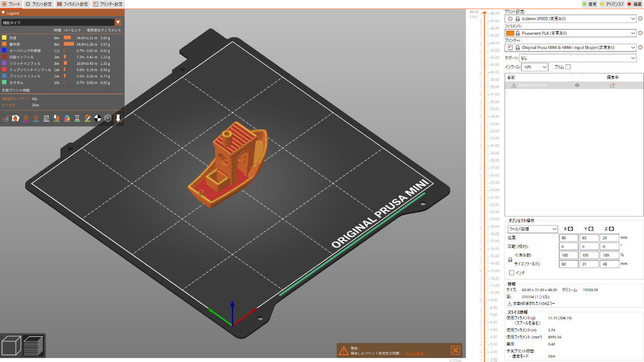Viewport: 644px width, 362px height.
Task: Open the サポート dropdown
Action: pyautogui.click(x=577, y=57)
